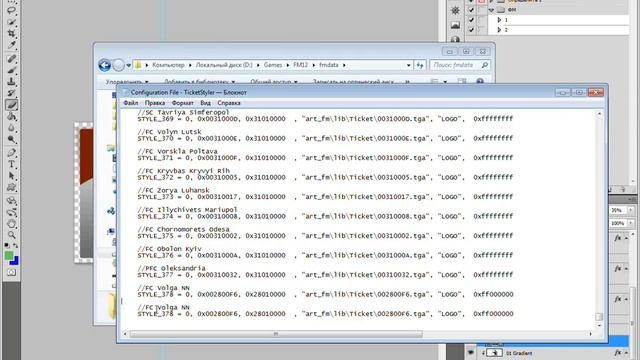This screenshot has width=640, height=360.
Task: Open the 35% opacity dropdown arrow
Action: coord(631,210)
